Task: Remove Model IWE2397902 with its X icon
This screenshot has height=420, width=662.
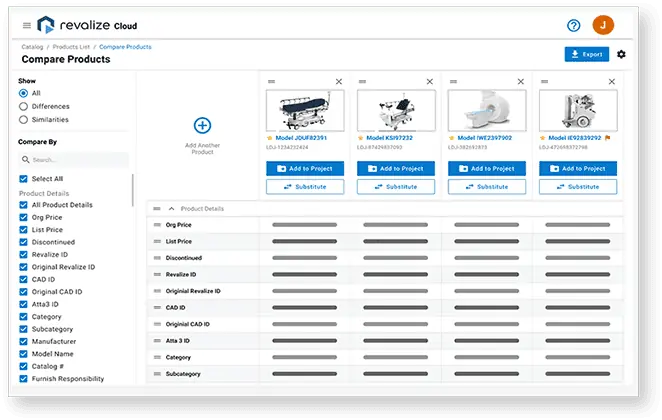Action: 521,81
